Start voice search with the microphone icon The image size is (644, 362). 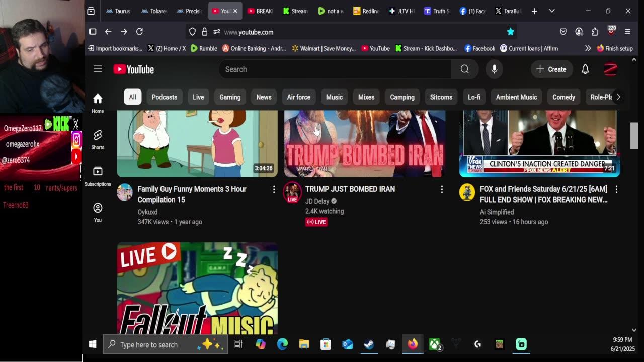494,69
